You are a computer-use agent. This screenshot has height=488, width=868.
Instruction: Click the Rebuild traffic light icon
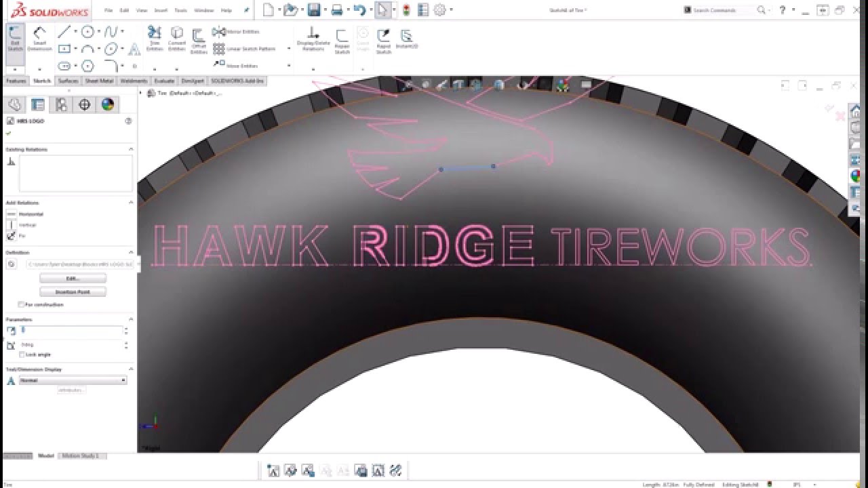[x=406, y=9]
